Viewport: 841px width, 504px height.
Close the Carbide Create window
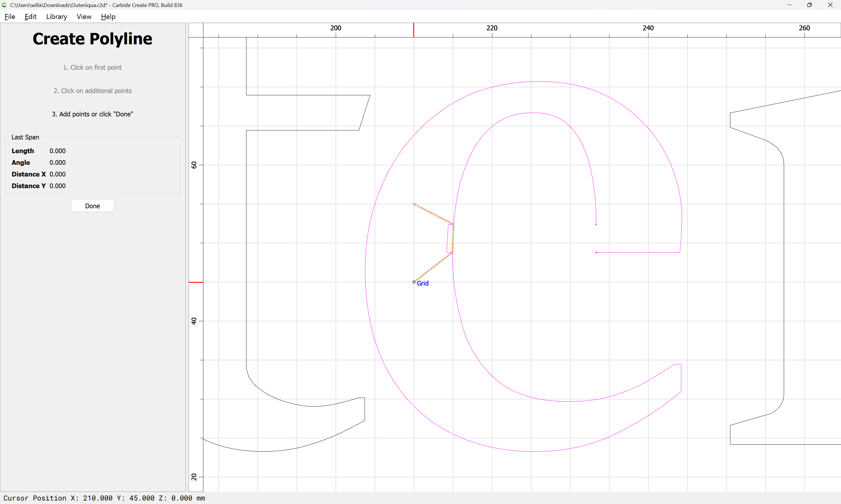click(x=830, y=5)
